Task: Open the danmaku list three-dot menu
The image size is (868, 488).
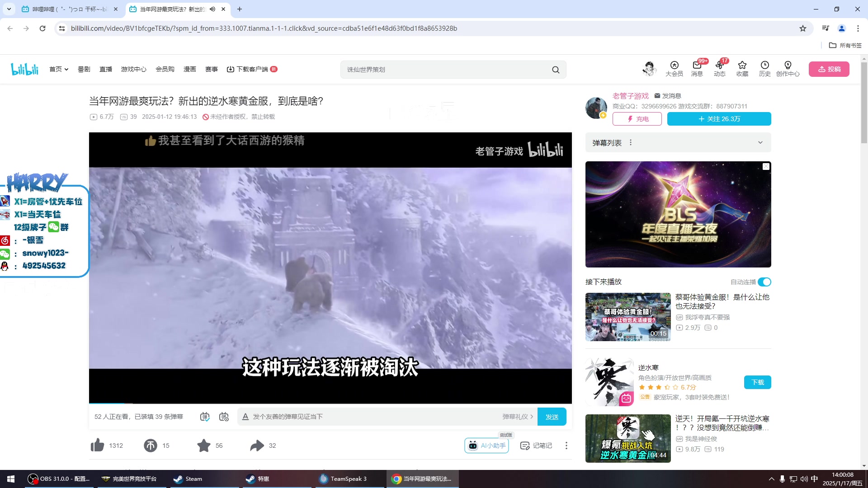Action: point(631,143)
